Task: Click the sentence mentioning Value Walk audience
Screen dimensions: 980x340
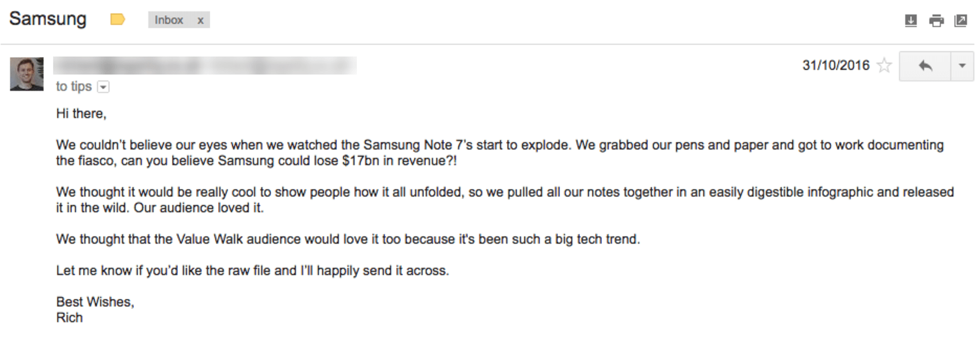Action: click(348, 239)
